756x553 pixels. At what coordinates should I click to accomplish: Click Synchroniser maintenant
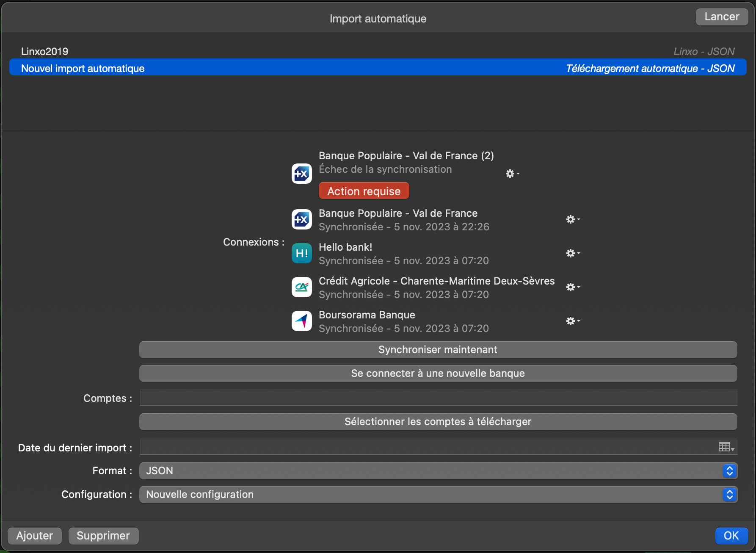[438, 350]
